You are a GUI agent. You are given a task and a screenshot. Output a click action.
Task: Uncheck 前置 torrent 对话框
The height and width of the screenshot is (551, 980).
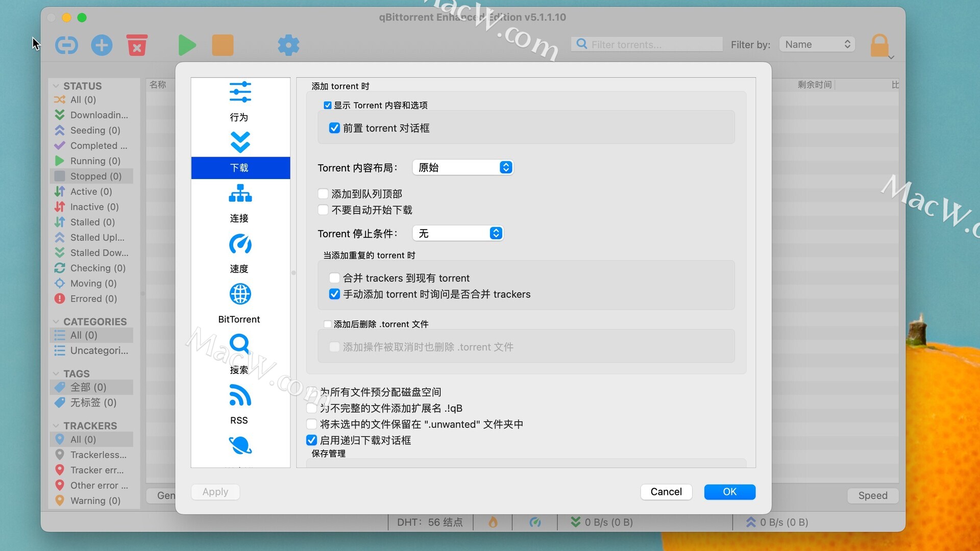click(x=334, y=128)
